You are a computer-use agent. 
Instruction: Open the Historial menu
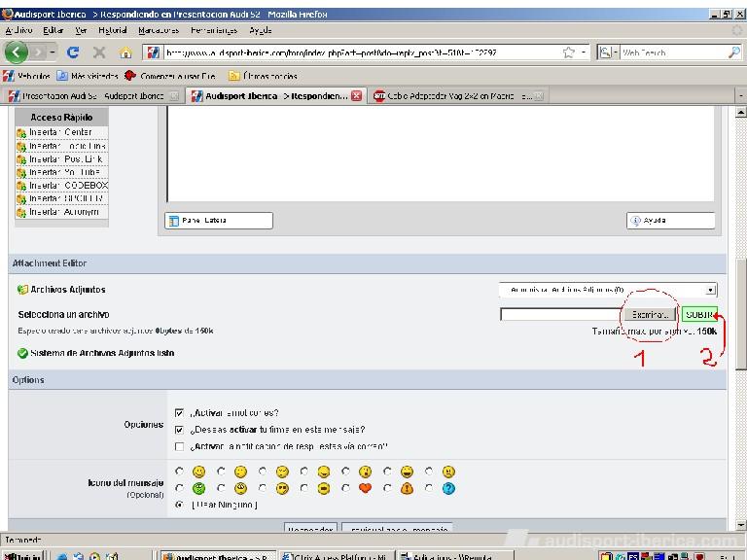pyautogui.click(x=113, y=30)
